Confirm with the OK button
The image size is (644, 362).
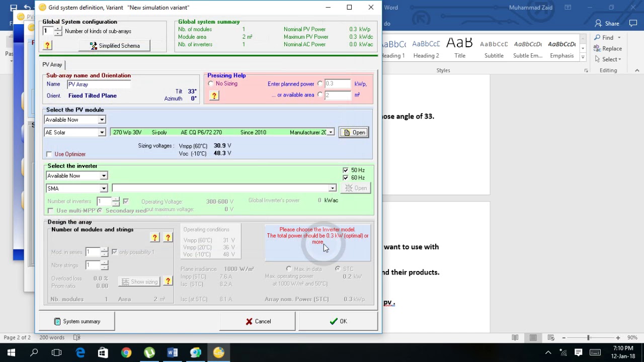(338, 321)
